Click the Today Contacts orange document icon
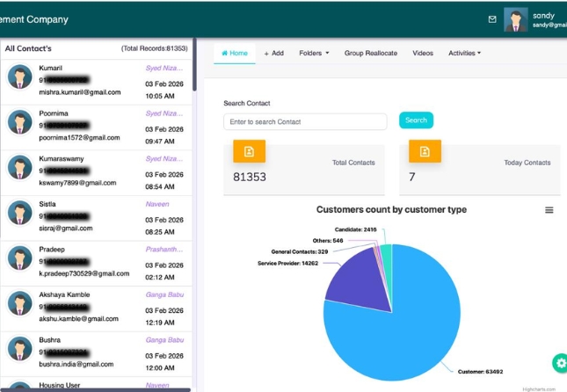This screenshot has width=567, height=392. (425, 151)
